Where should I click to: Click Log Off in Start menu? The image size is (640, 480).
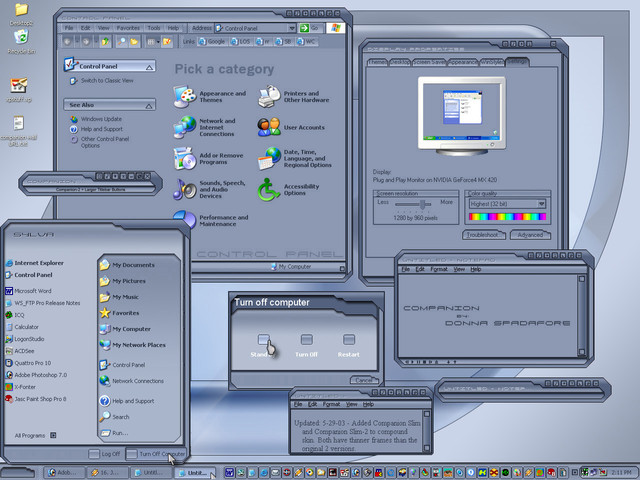coord(105,454)
